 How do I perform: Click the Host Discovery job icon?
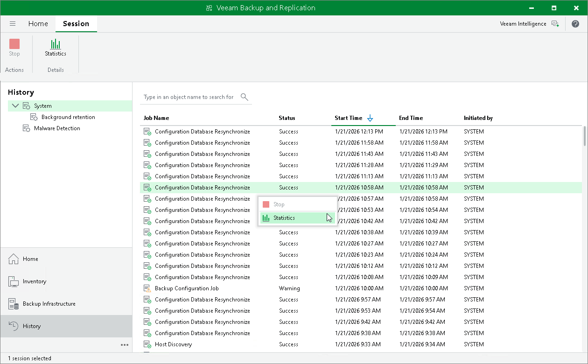147,344
